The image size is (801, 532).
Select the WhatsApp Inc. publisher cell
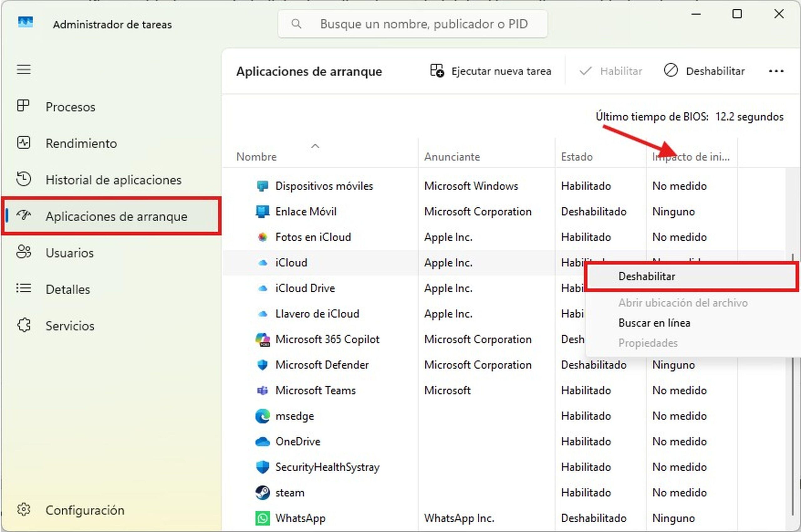(459, 518)
